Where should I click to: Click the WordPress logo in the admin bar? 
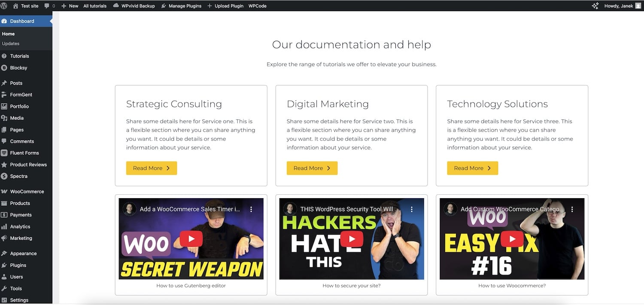coord(4,6)
